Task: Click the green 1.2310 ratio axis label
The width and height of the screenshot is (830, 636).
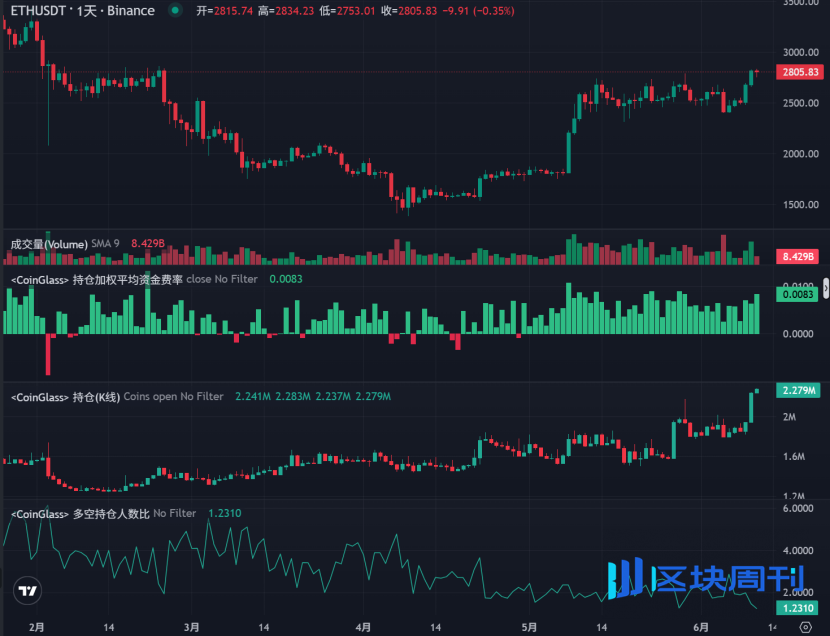Action: coord(797,608)
